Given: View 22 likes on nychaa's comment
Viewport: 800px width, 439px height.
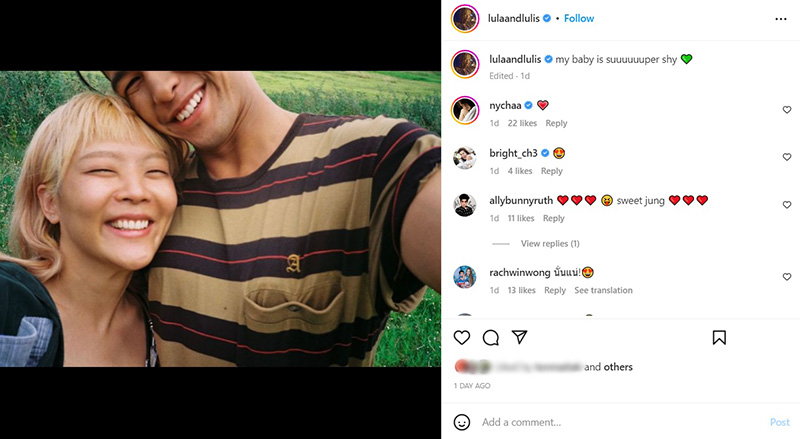Looking at the screenshot, I should (522, 124).
